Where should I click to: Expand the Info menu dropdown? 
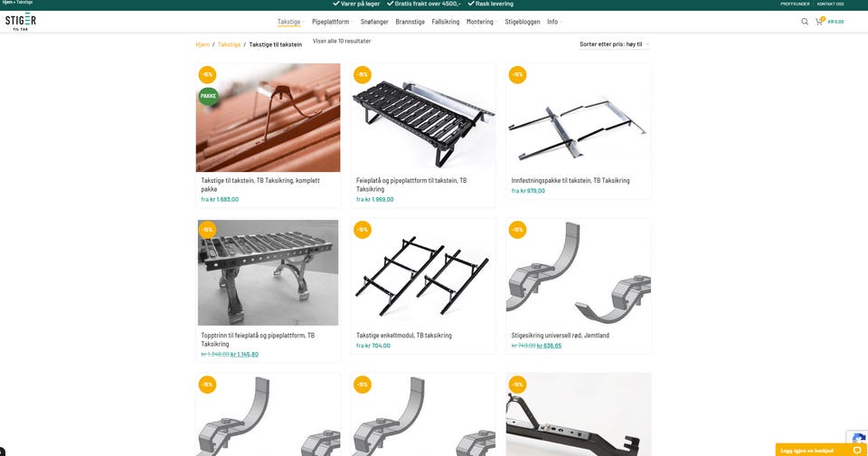pyautogui.click(x=554, y=22)
